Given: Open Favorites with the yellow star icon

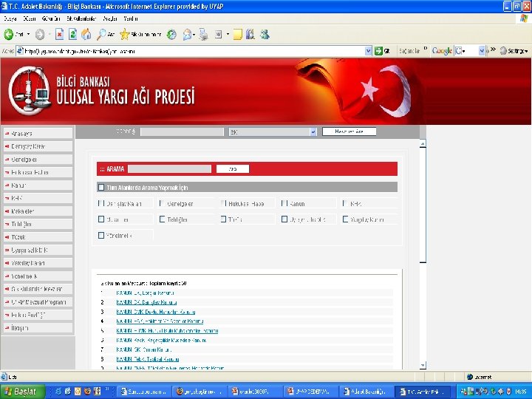Looking at the screenshot, I should 125,34.
